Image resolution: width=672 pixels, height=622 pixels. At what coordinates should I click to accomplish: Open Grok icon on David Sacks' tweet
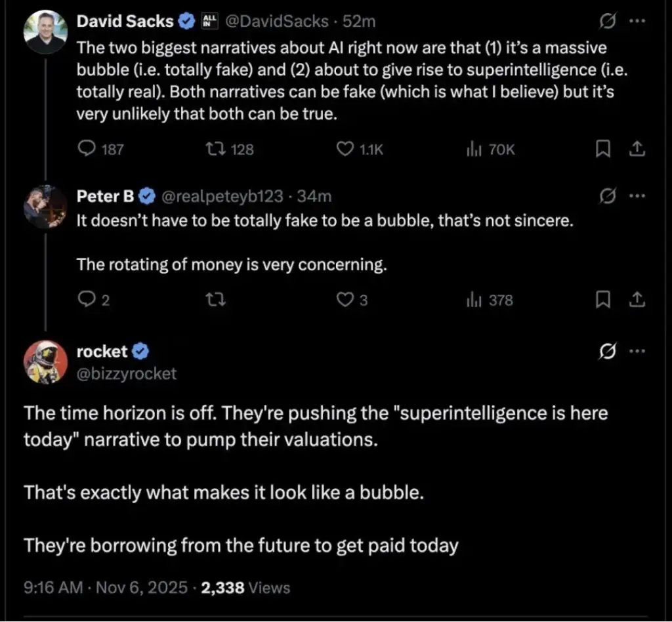tap(608, 22)
